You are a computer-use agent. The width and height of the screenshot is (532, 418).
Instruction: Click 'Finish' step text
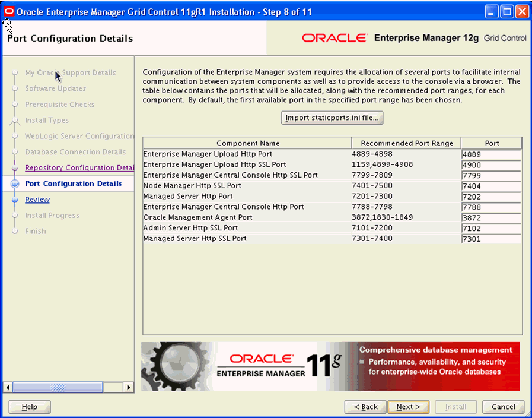point(36,231)
